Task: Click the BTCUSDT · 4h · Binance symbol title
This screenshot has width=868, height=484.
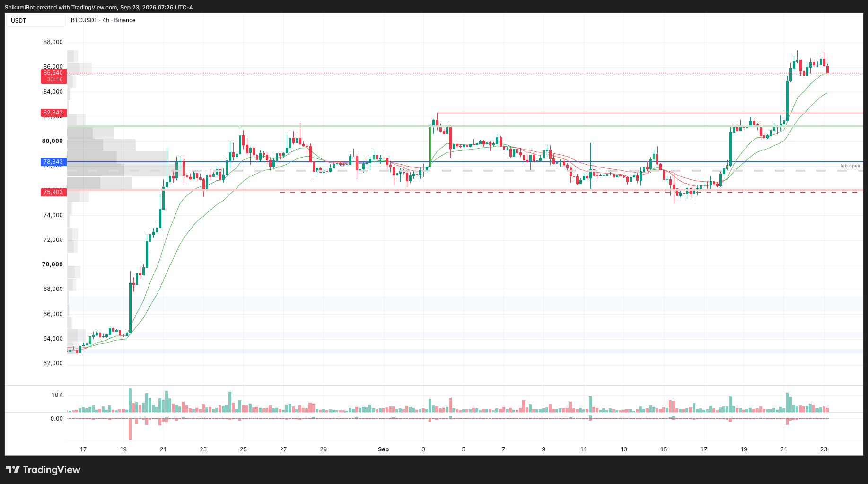Action: pyautogui.click(x=103, y=20)
